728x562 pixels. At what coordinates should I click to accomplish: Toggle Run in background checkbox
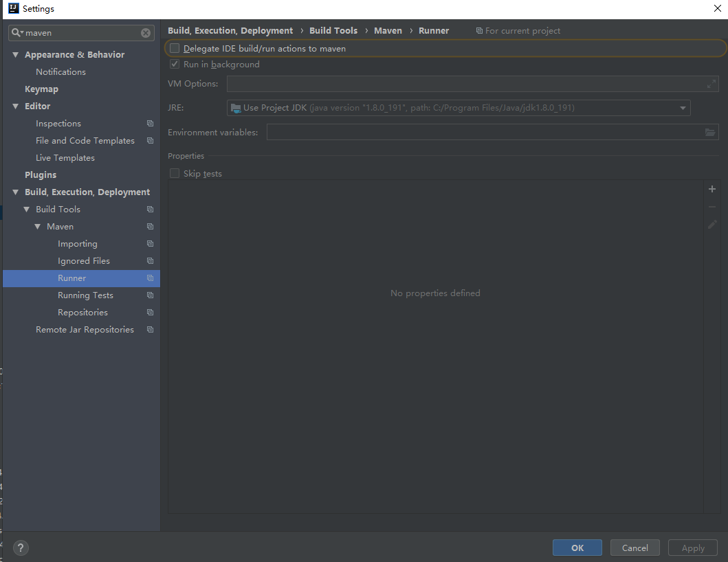click(x=175, y=64)
